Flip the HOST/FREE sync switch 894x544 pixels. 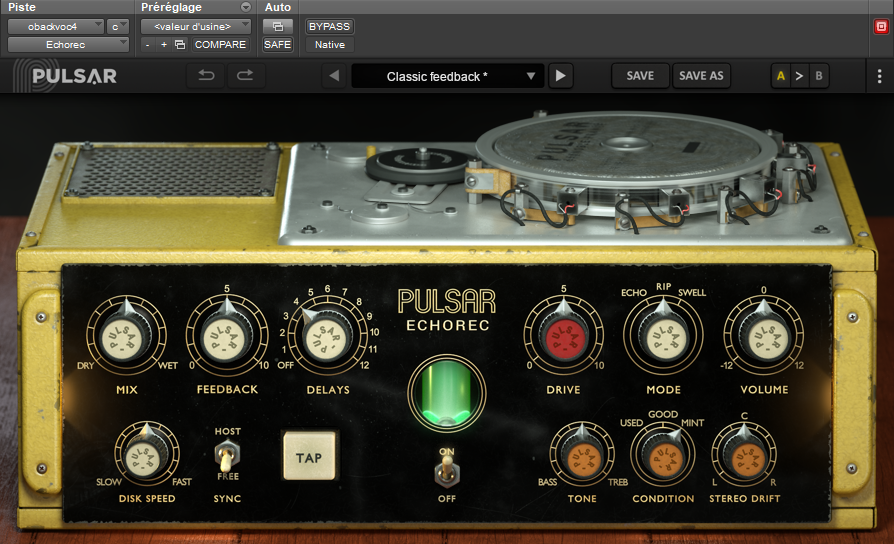227,459
